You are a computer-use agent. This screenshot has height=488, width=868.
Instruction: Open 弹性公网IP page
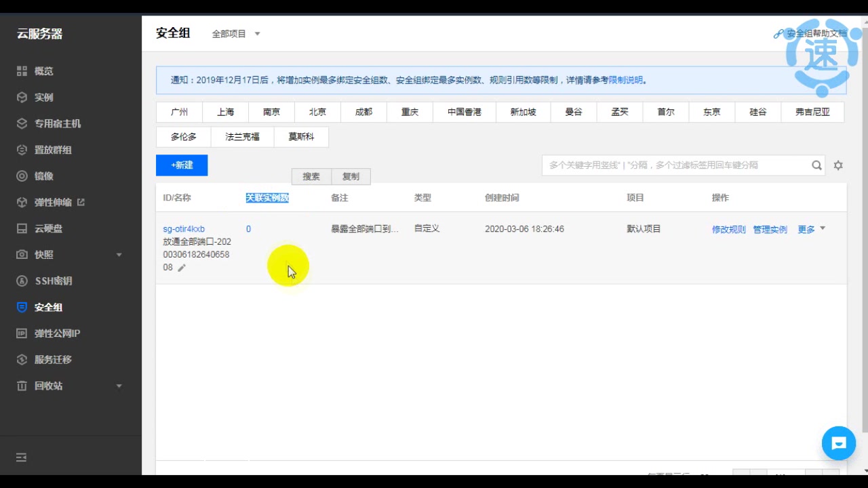coord(57,333)
